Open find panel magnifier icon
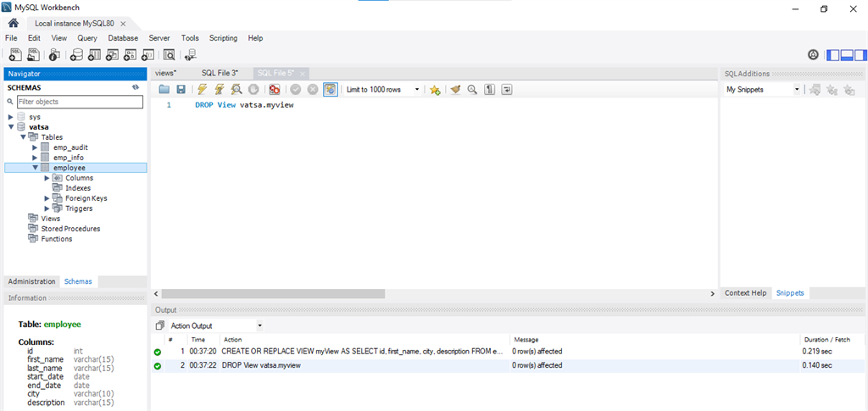 [x=472, y=89]
